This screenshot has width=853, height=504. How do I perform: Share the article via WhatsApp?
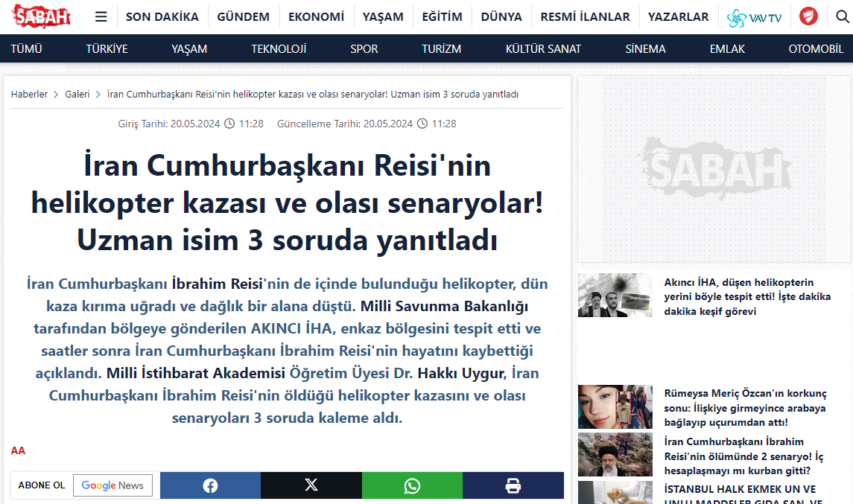(x=412, y=485)
